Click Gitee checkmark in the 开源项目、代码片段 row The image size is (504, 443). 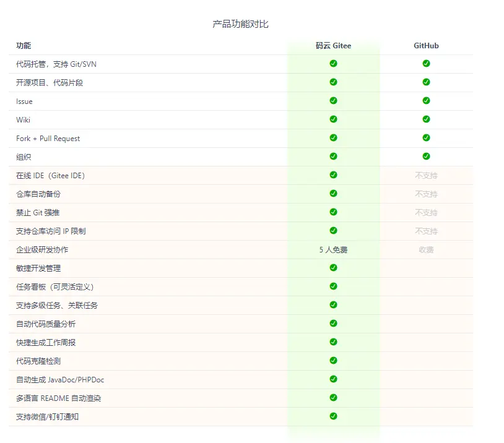[x=333, y=82]
